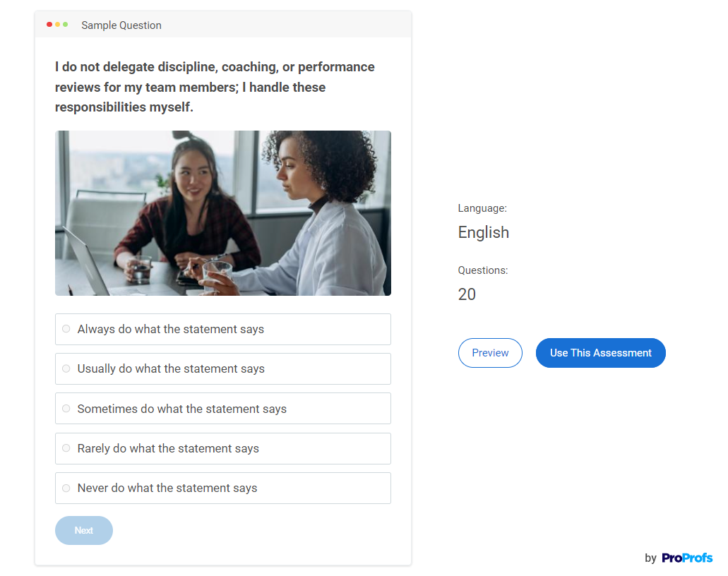Click the English language value
Image resolution: width=728 pixels, height=576 pixels.
(x=483, y=232)
